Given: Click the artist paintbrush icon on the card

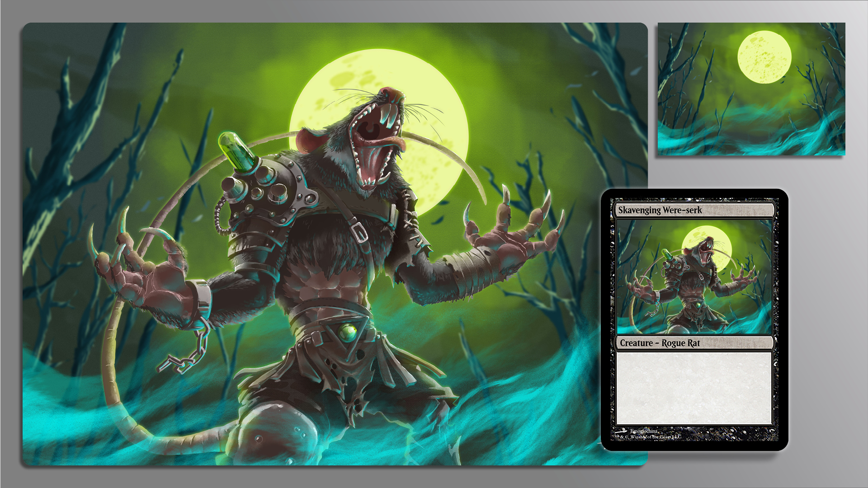Looking at the screenshot, I should [622, 431].
